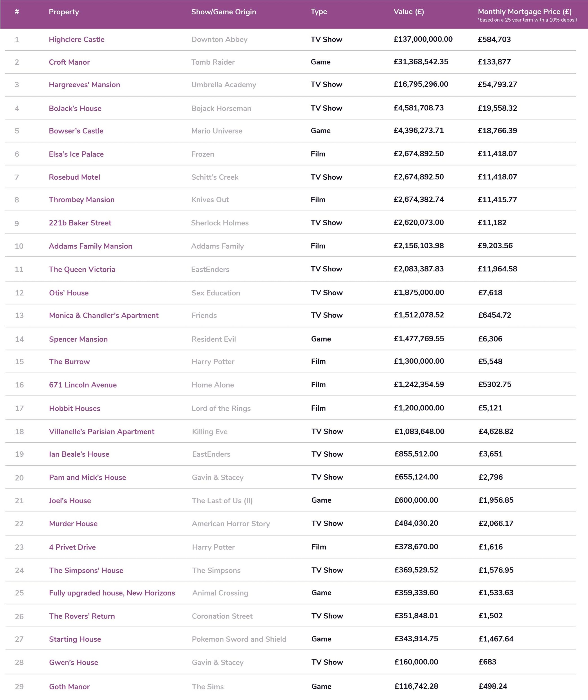Select Elsa's Ice Palace row title

pyautogui.click(x=76, y=154)
